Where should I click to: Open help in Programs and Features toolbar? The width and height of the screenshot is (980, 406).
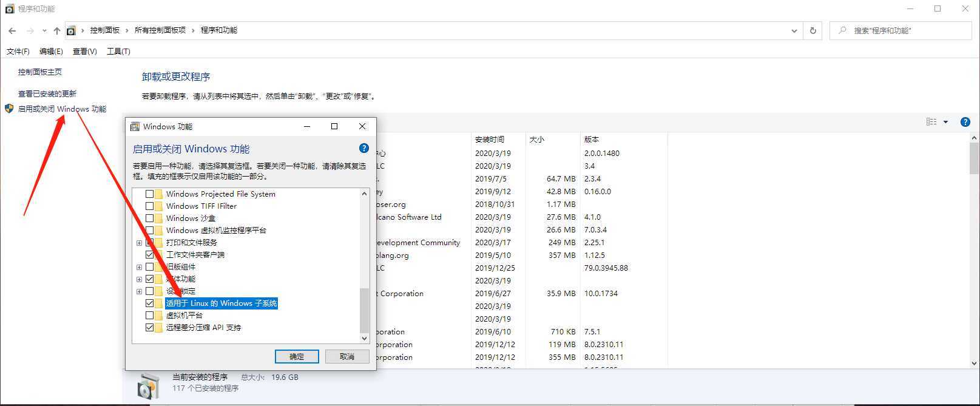[x=965, y=122]
